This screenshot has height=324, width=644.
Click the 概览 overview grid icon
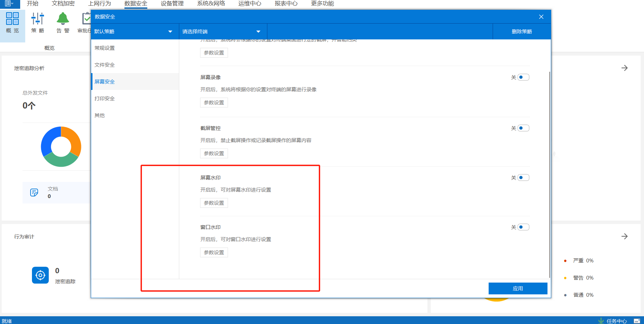[x=12, y=19]
